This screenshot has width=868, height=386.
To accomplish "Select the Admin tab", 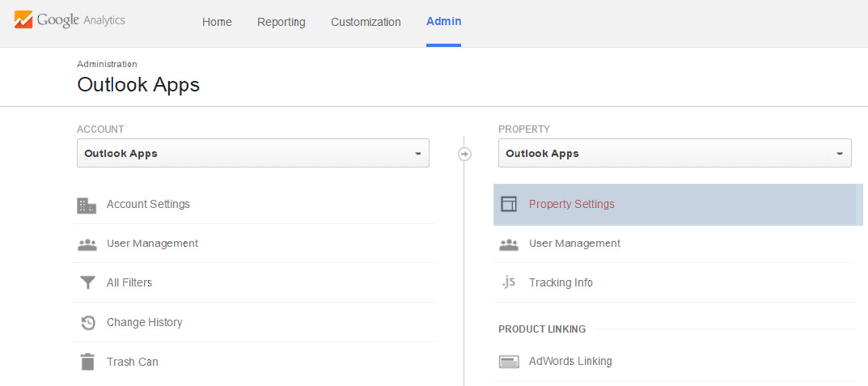I will (443, 22).
